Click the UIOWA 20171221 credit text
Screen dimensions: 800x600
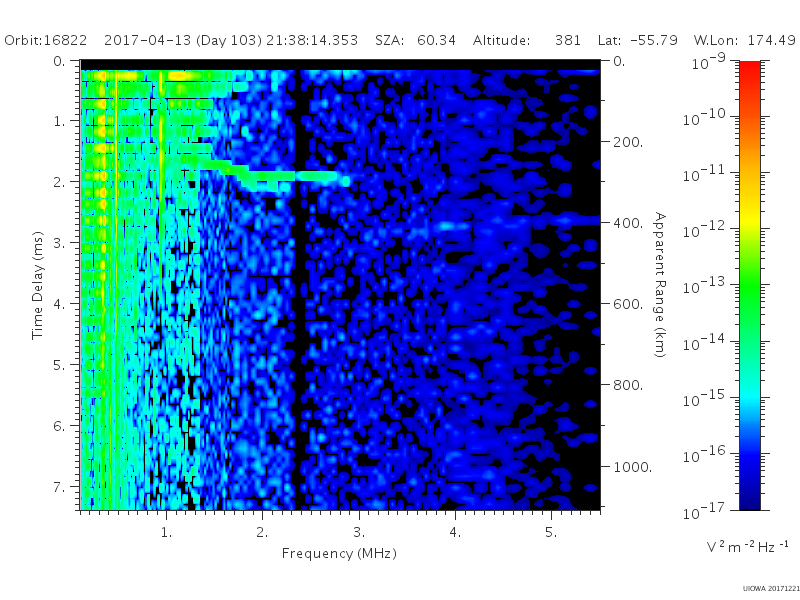click(771, 588)
